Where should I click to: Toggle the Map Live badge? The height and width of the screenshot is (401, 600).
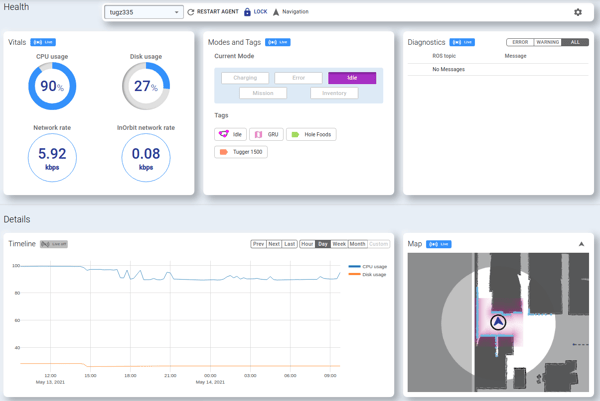(x=439, y=244)
